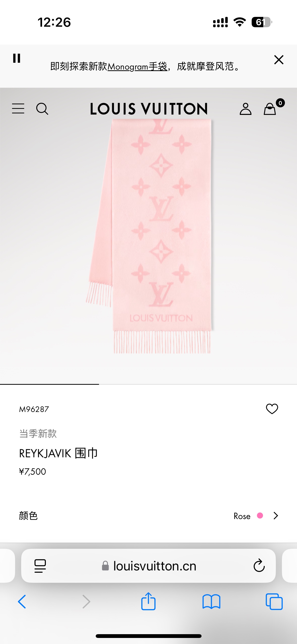Dismiss the Monogram announcement banner
Viewport: 297px width, 644px height.
coord(279,60)
